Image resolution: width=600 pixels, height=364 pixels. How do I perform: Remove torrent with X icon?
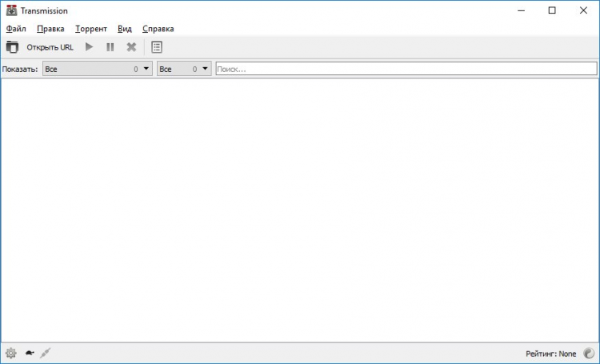[x=131, y=47]
